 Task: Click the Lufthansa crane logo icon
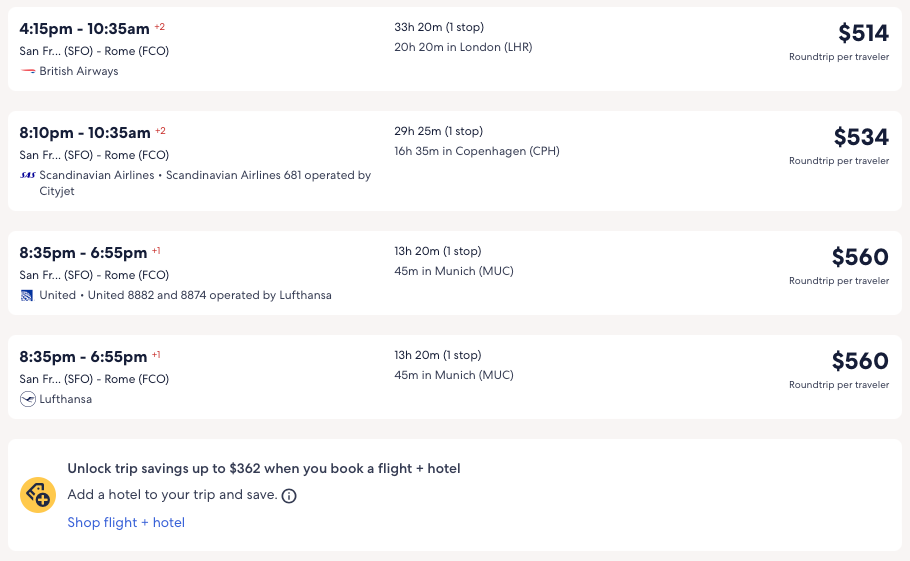click(x=27, y=399)
